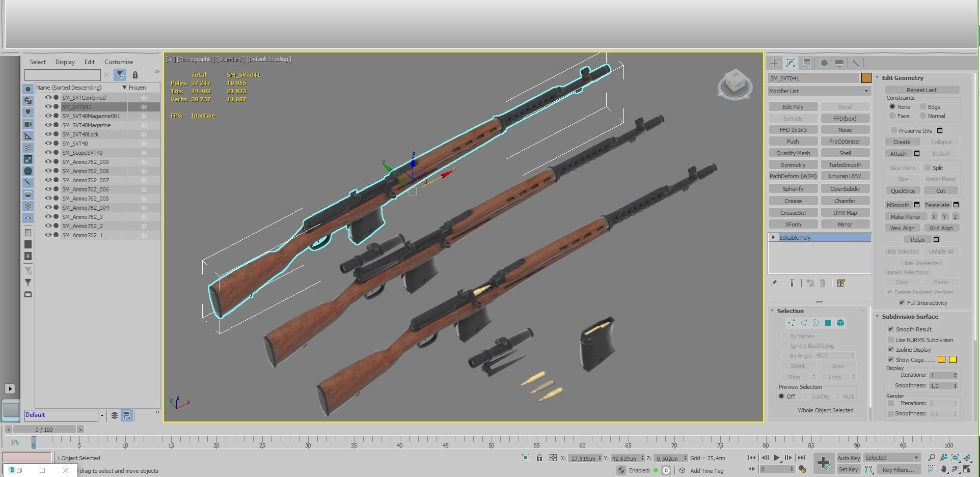Image resolution: width=980 pixels, height=477 pixels.
Task: Open the Create panel with the plus icon
Action: tap(774, 63)
